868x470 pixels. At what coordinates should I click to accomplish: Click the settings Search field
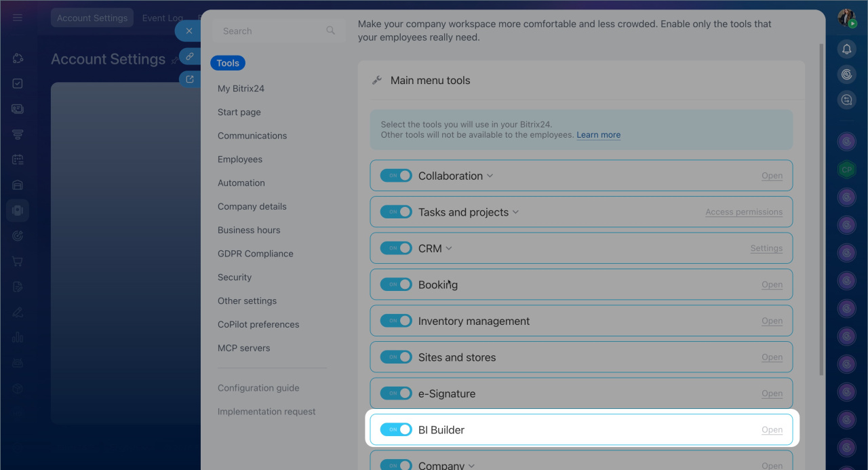pyautogui.click(x=271, y=31)
